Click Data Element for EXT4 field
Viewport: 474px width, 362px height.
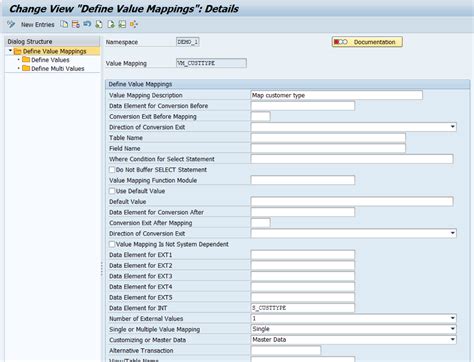(x=303, y=287)
